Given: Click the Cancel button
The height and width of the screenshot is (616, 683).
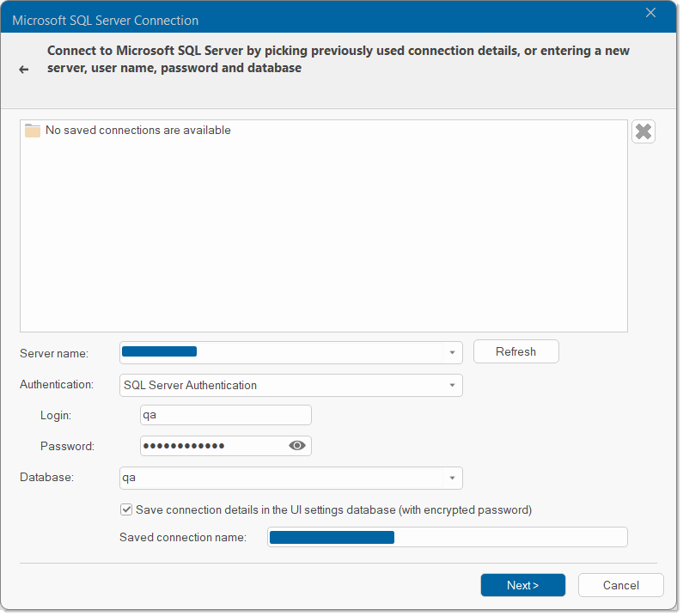Looking at the screenshot, I should click(x=623, y=587).
